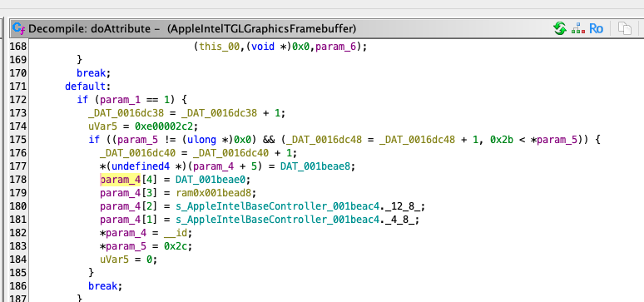
Task: Click param_4 on line 179
Action: [x=121, y=193]
